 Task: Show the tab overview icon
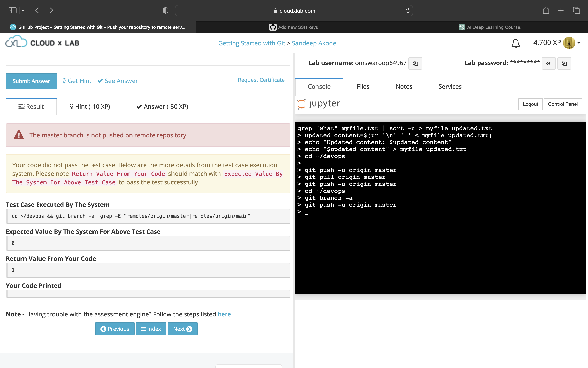(576, 10)
